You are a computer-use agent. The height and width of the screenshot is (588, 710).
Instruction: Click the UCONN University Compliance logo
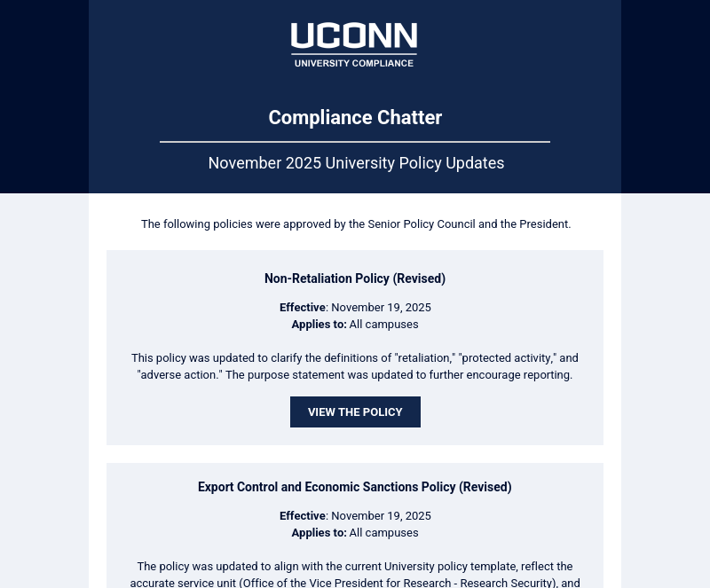(354, 43)
